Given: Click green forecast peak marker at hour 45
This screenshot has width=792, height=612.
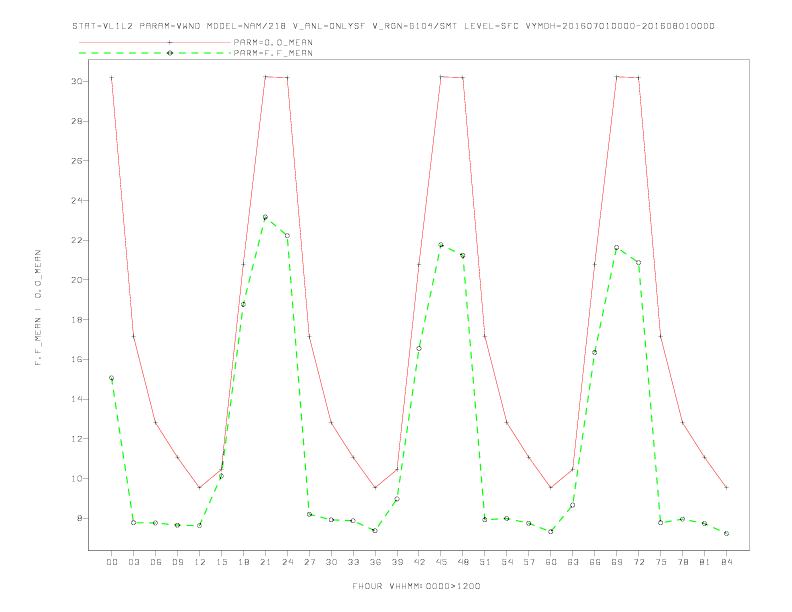Looking at the screenshot, I should point(441,245).
